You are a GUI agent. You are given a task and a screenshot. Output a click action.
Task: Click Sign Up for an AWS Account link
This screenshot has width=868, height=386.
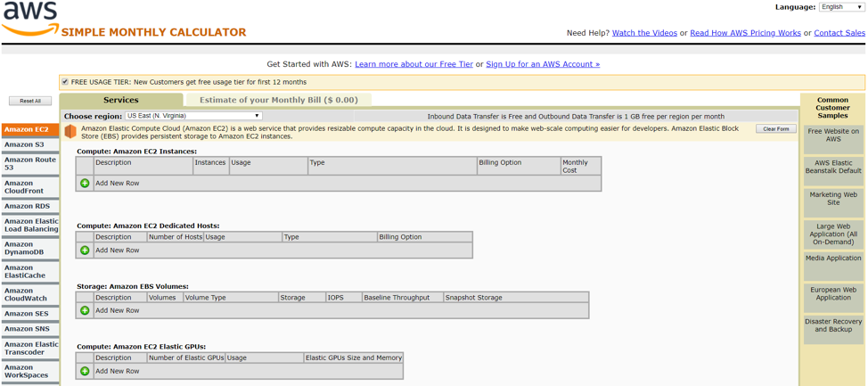543,64
